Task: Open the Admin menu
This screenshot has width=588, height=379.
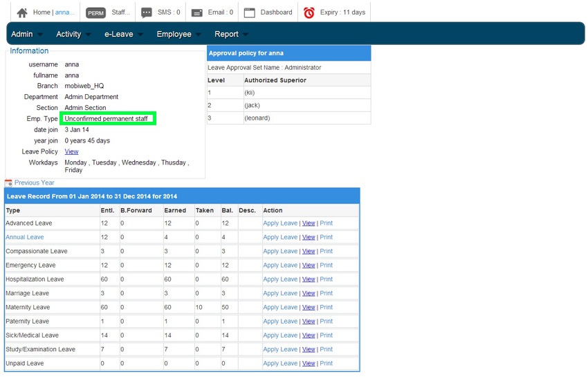Action: coord(21,34)
